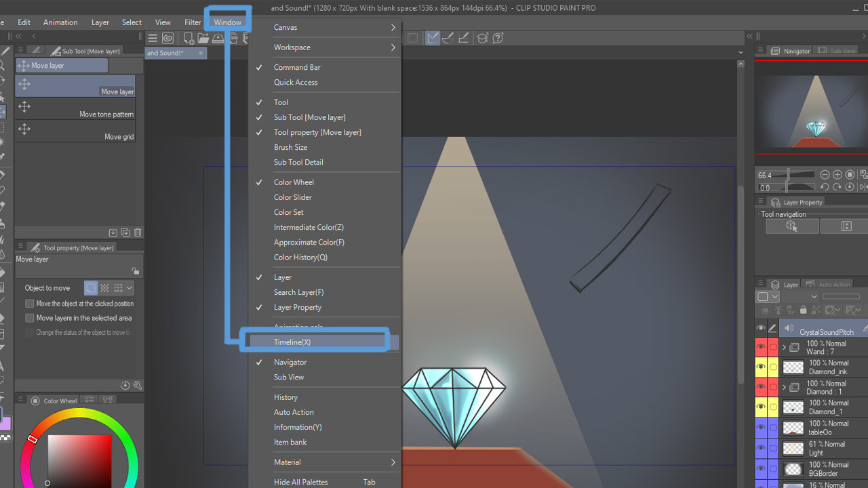Switch to the Sub View tab

[837, 51]
